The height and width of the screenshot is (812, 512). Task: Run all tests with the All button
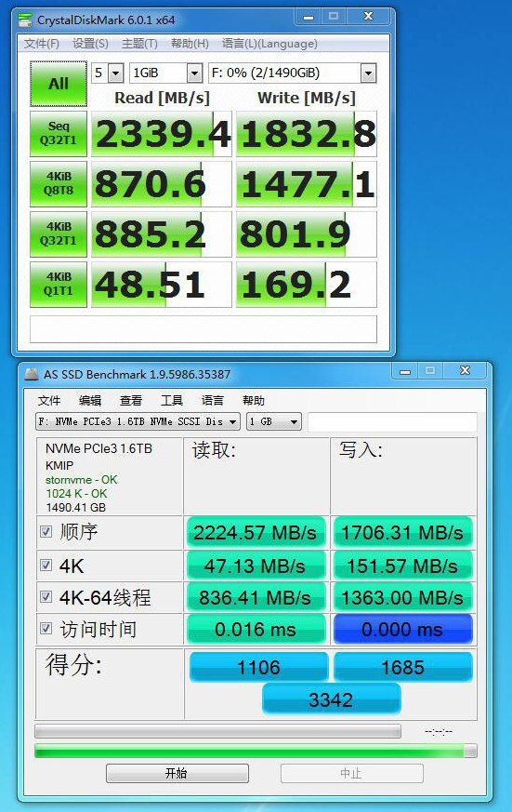59,84
